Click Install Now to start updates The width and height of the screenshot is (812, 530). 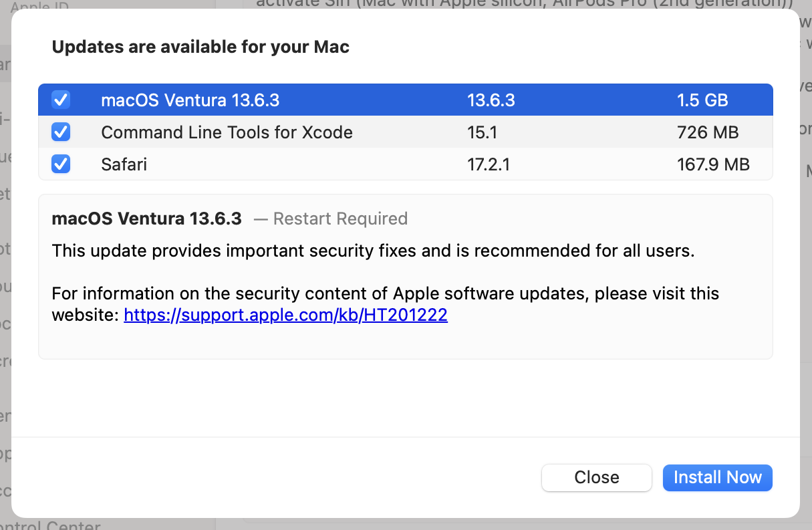[x=718, y=477]
